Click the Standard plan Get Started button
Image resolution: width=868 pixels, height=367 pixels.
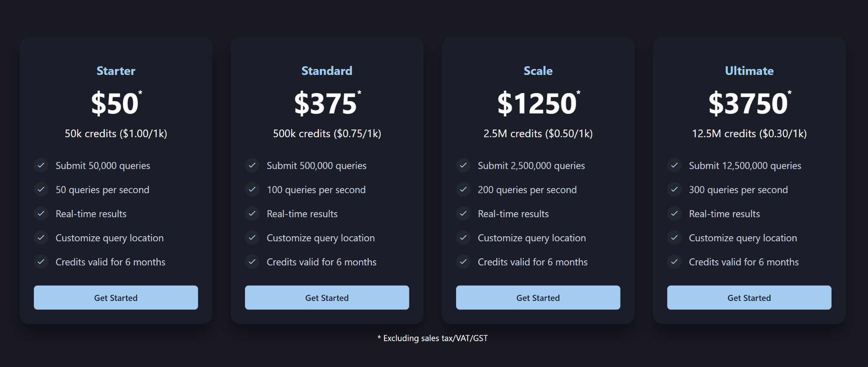tap(327, 298)
